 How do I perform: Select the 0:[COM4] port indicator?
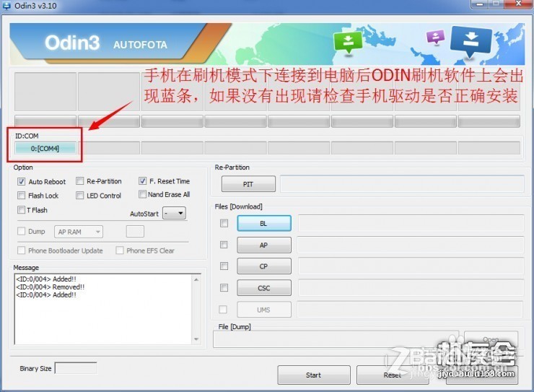45,148
